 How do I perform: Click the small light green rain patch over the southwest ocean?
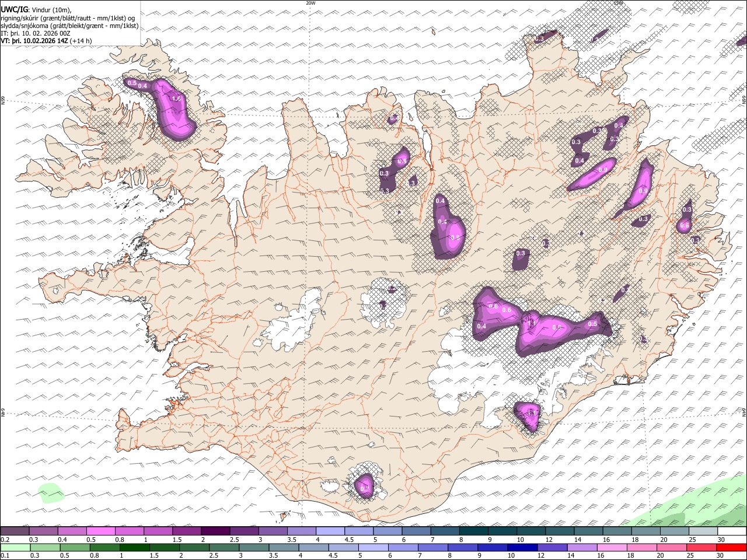coord(51,493)
